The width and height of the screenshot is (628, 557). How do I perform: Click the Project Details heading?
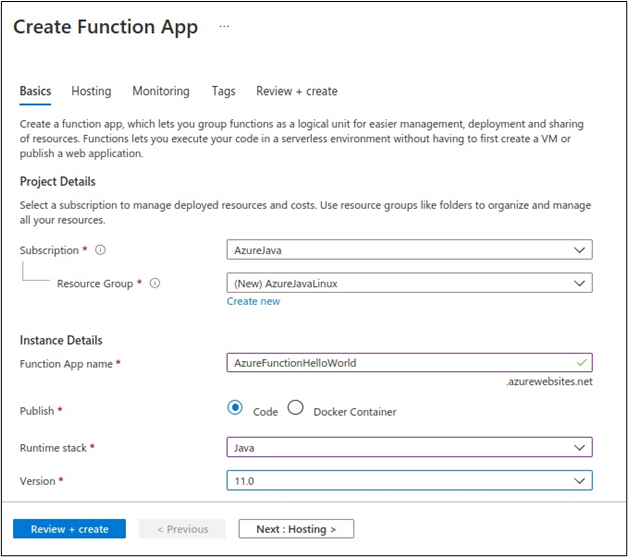pos(58,181)
